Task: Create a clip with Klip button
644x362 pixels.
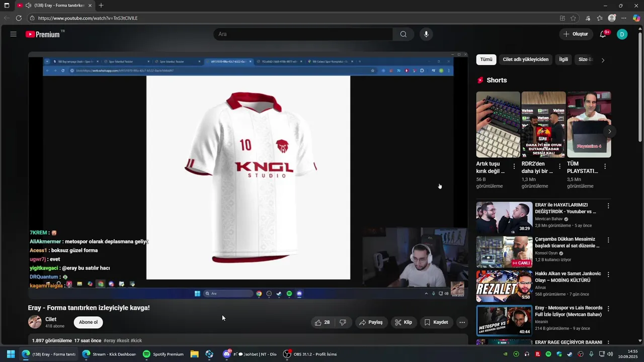Action: click(404, 322)
